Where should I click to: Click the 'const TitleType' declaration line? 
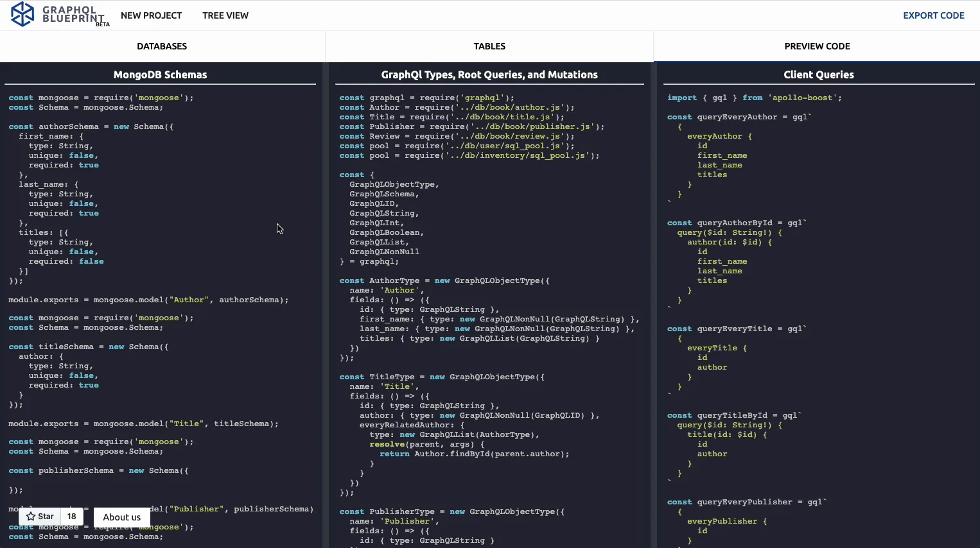coord(442,377)
